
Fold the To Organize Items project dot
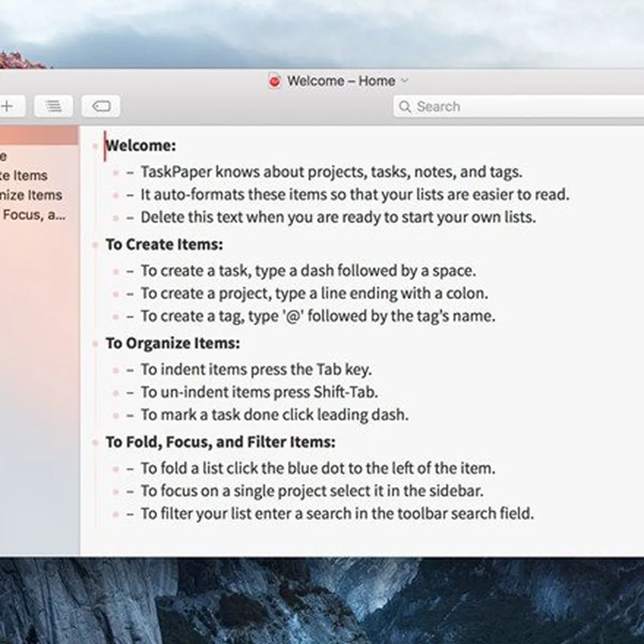pyautogui.click(x=96, y=343)
